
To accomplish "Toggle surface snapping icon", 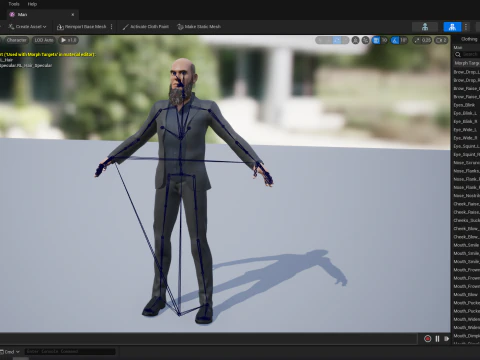I will (x=366, y=40).
